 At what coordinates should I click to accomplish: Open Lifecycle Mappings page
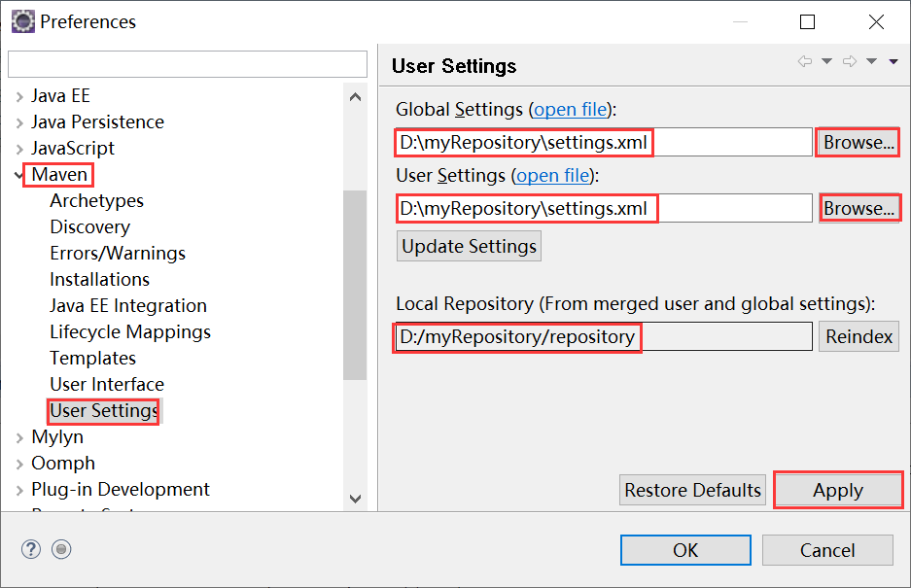130,331
